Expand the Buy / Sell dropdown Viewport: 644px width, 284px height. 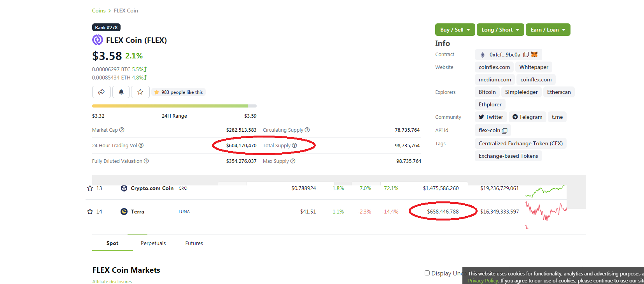455,30
